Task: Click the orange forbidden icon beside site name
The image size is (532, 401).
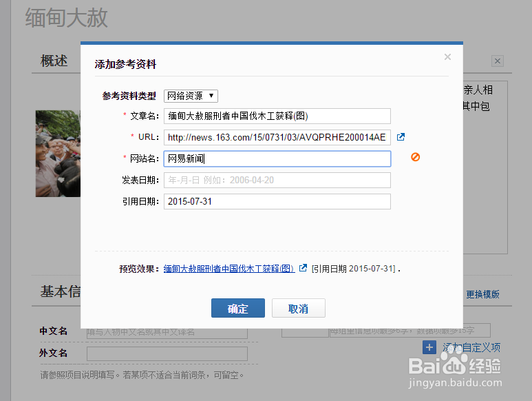Action: [415, 157]
